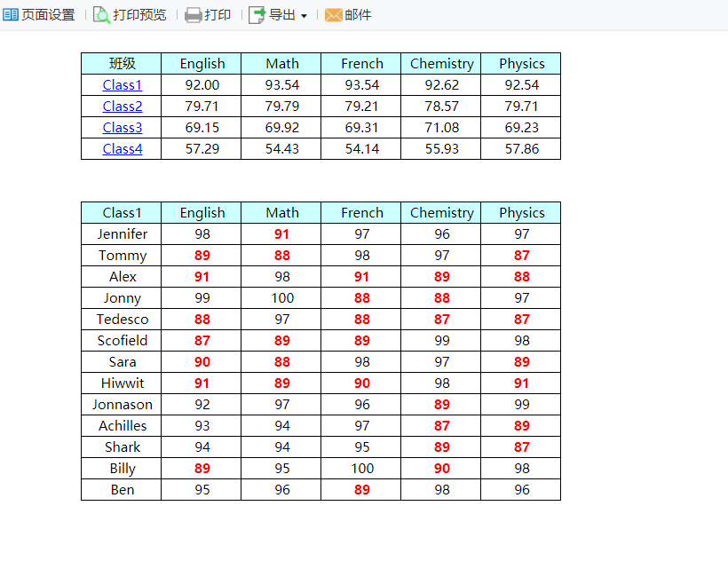Click the 班级 header cell

(121, 64)
